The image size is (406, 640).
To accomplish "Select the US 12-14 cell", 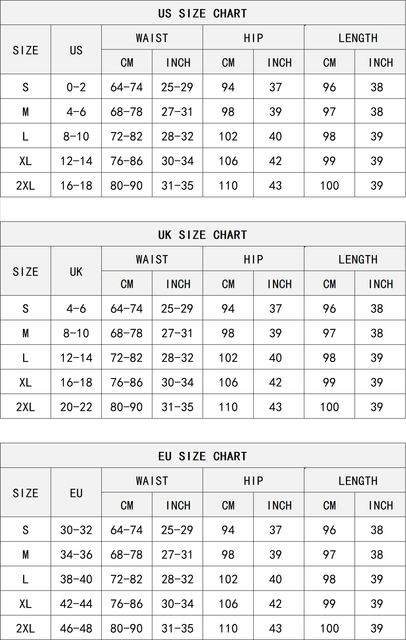I will pyautogui.click(x=76, y=161).
